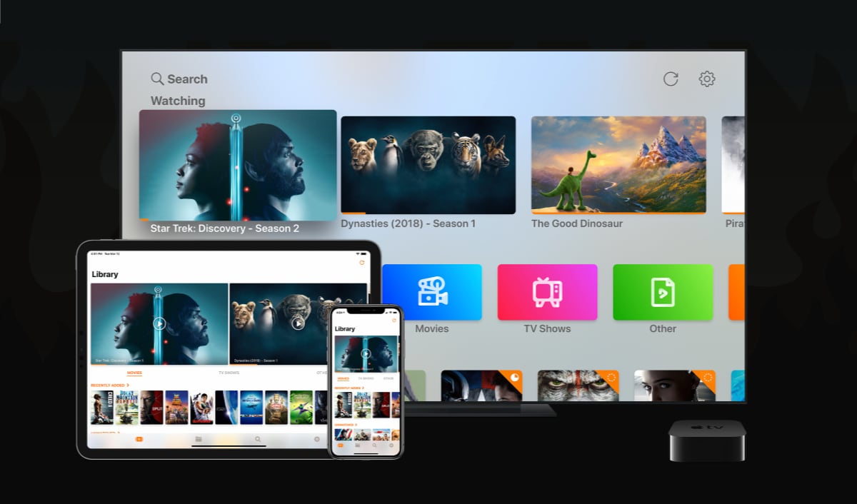Tap the search icon in iPad tab bar
Screen dimensions: 857x504
pyautogui.click(x=258, y=439)
